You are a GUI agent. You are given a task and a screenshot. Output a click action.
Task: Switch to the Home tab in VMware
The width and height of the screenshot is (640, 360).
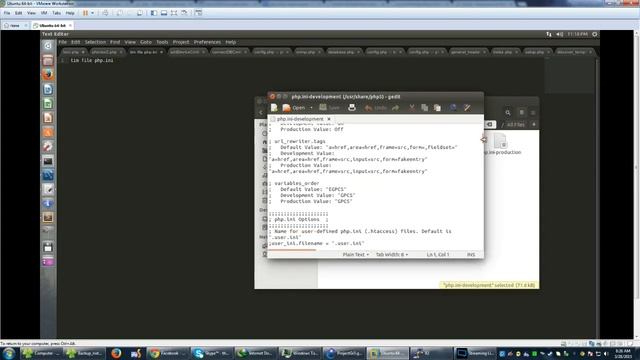click(x=15, y=25)
